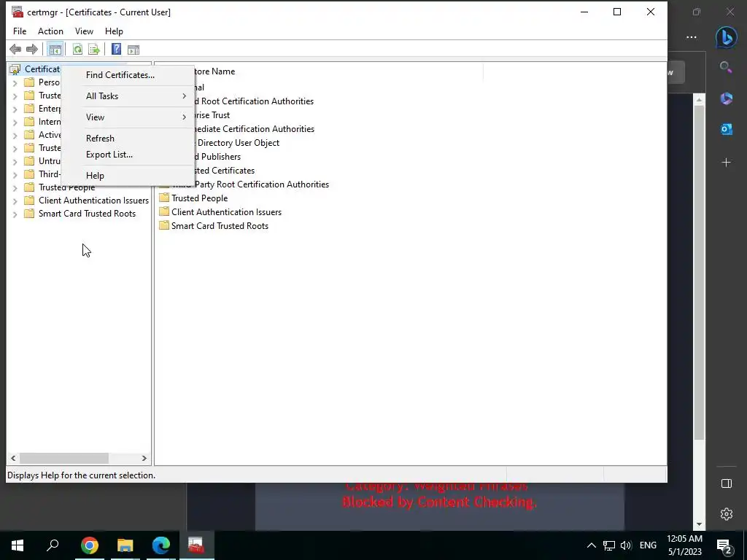Viewport: 747px width, 560px height.
Task: Expand the Personal folder in the tree
Action: click(15, 83)
